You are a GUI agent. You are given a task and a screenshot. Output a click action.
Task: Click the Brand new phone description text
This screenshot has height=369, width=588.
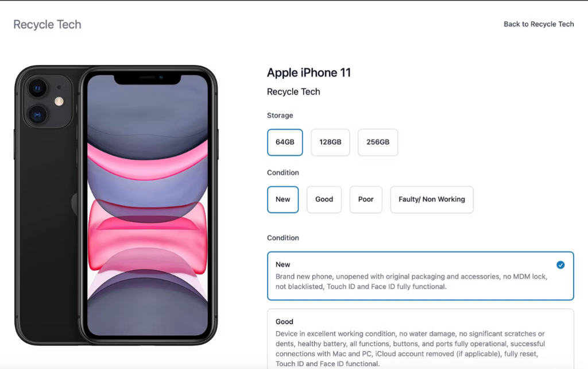[x=411, y=282]
